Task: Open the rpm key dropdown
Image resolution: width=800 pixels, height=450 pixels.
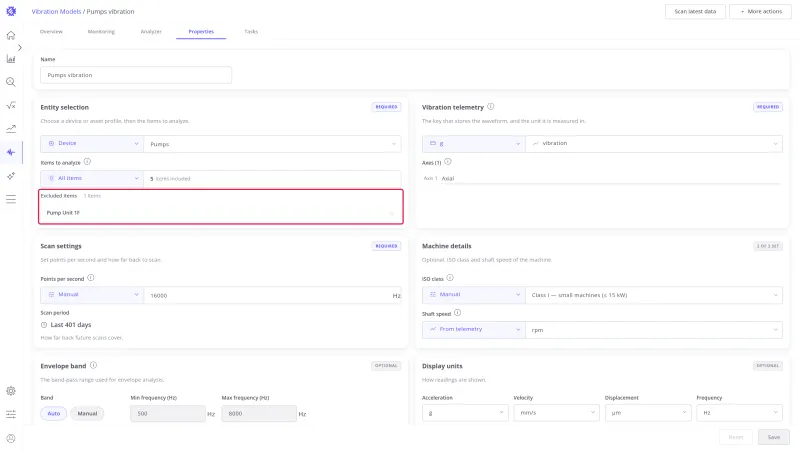Action: coord(654,330)
